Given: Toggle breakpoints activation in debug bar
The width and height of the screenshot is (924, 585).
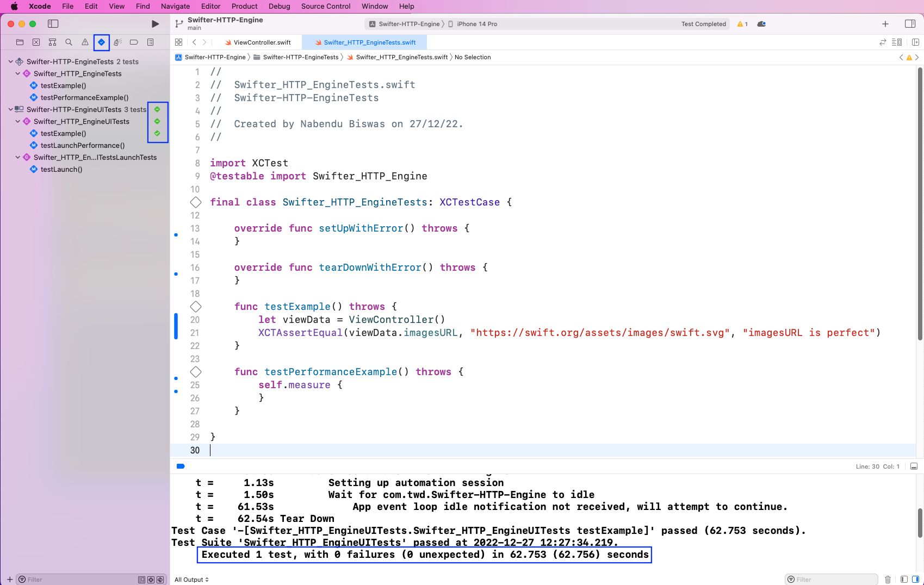Looking at the screenshot, I should 181,466.
